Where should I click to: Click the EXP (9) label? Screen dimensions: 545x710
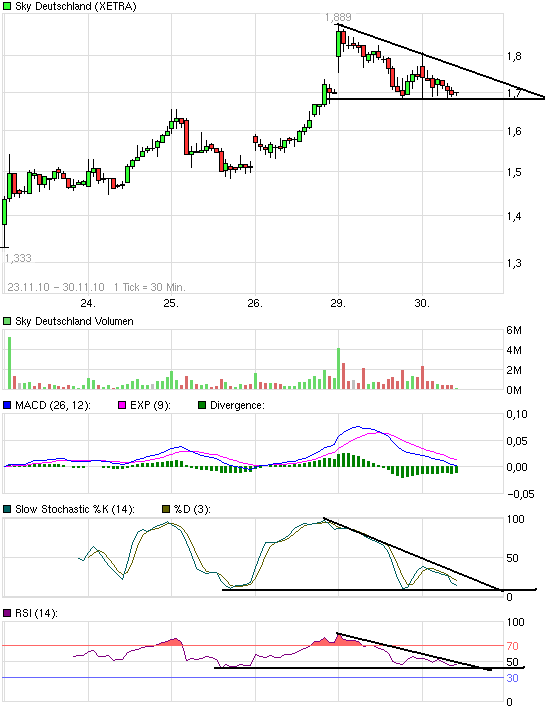pos(150,405)
